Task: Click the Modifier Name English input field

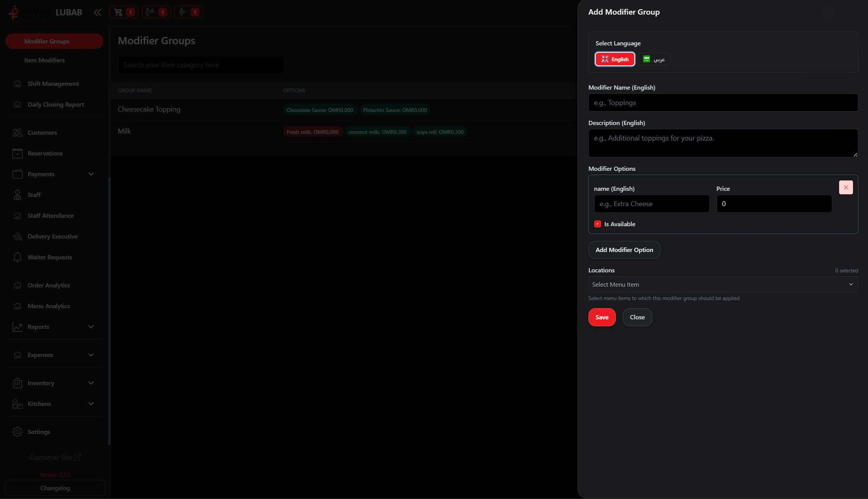Action: 723,103
